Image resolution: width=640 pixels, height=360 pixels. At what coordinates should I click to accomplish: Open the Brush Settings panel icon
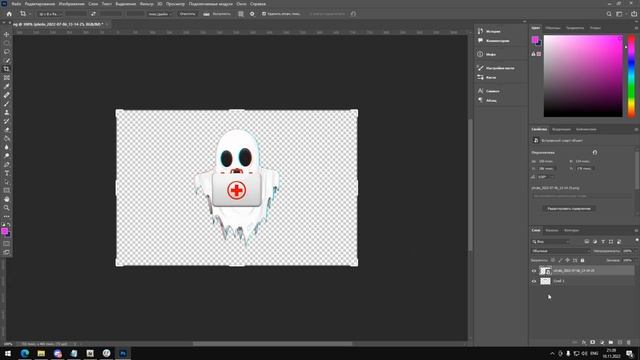(480, 68)
